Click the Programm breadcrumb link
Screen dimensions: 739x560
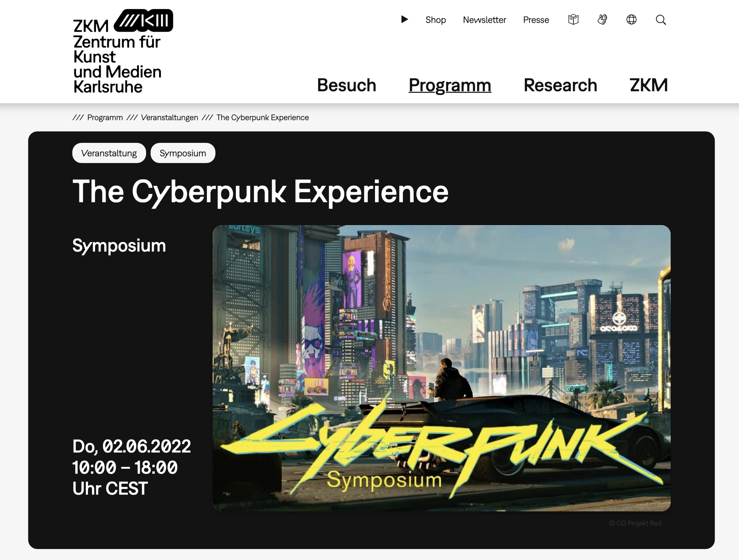point(105,117)
